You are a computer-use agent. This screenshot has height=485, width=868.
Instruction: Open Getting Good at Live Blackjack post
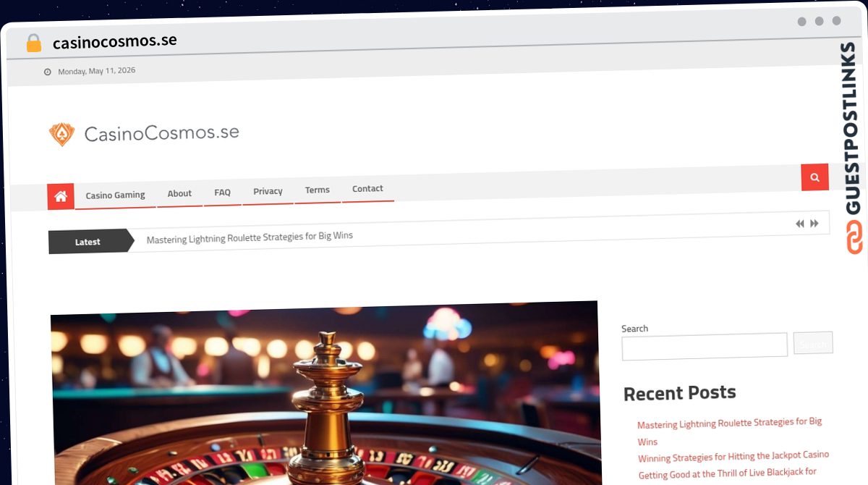click(x=727, y=473)
